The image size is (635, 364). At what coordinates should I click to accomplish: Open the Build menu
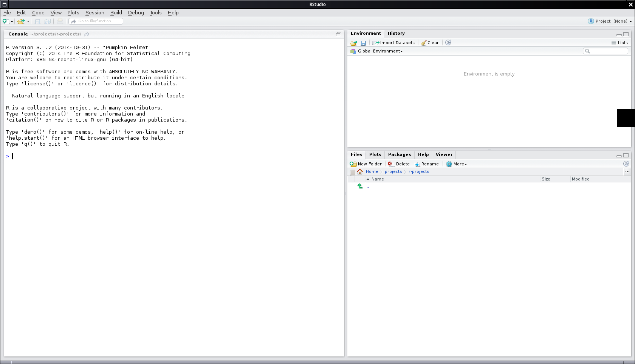pos(116,12)
